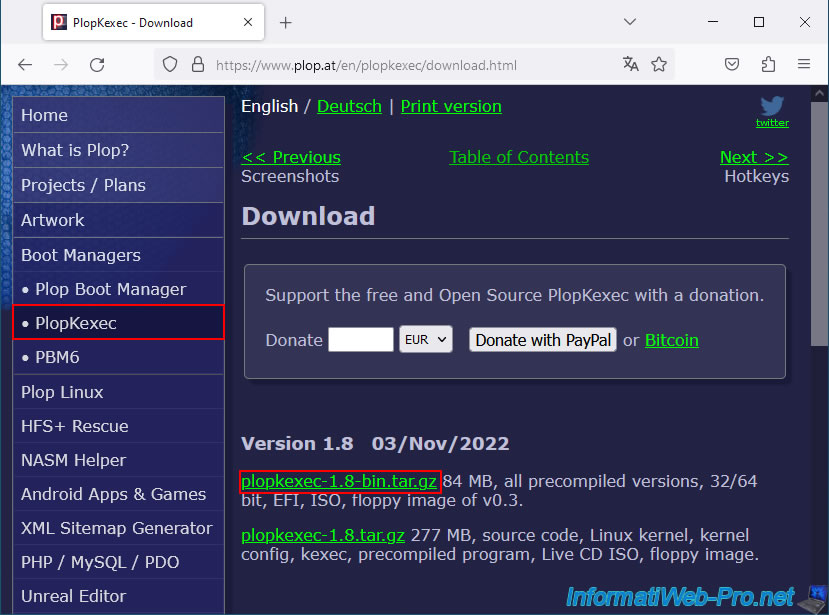Viewport: 829px width, 615px height.
Task: Open the Pocket save icon
Action: click(732, 64)
